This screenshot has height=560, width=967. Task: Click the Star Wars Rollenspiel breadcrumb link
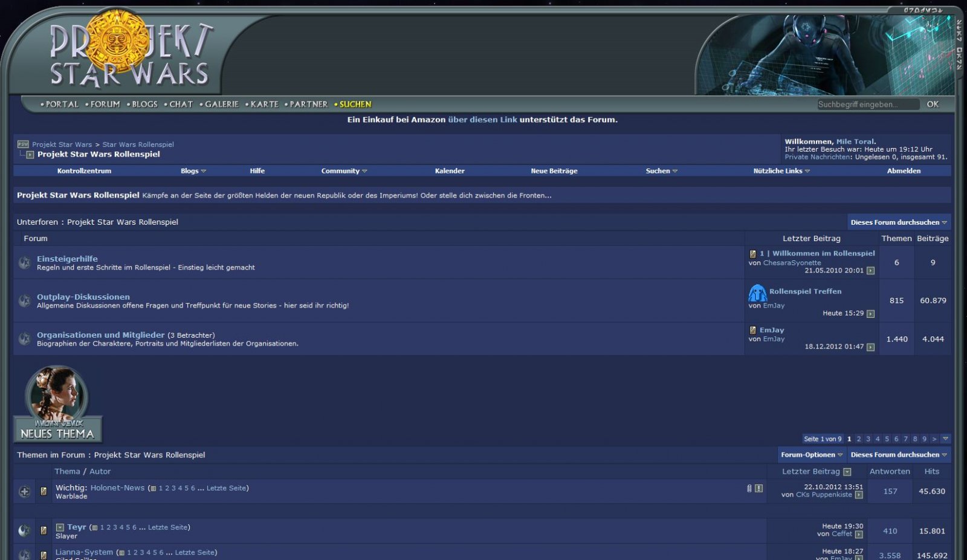138,144
